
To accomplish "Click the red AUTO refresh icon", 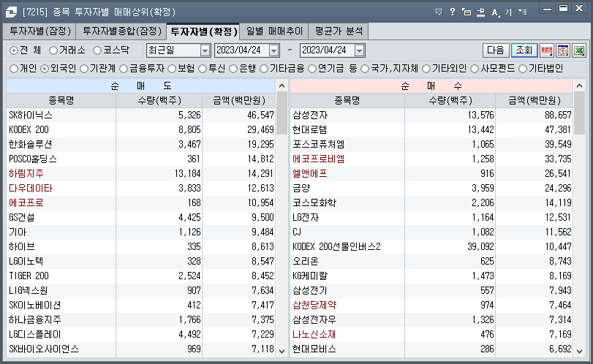I will pos(547,50).
